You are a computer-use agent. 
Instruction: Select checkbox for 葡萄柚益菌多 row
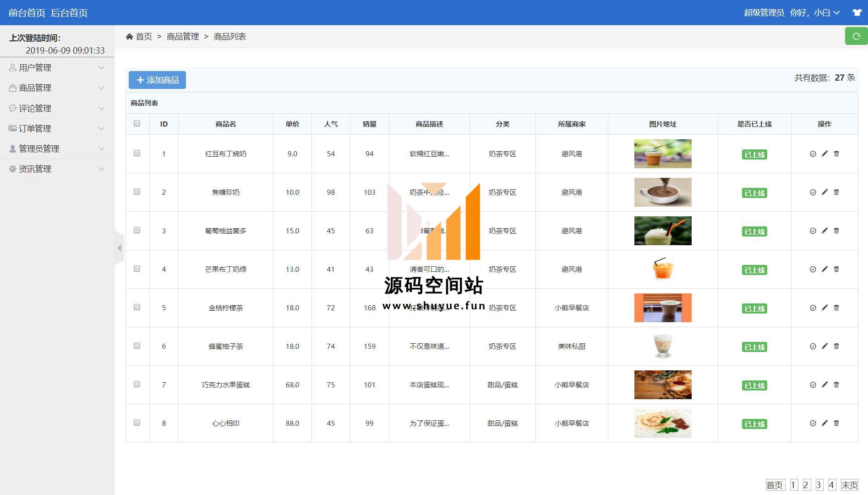[137, 230]
